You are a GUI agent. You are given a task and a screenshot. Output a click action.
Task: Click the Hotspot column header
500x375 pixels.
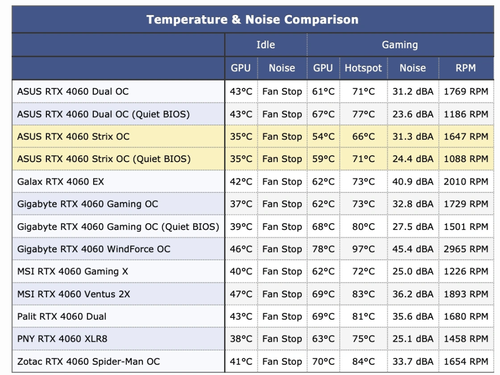(363, 68)
